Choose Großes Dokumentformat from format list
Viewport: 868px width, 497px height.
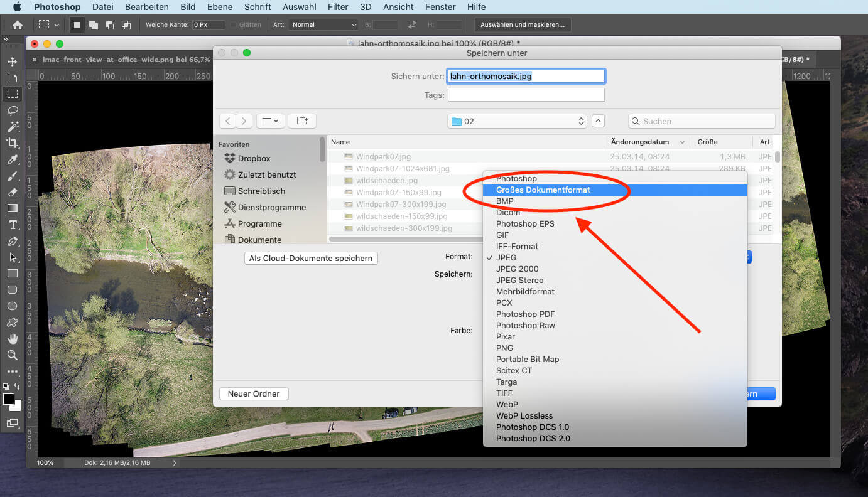point(543,190)
